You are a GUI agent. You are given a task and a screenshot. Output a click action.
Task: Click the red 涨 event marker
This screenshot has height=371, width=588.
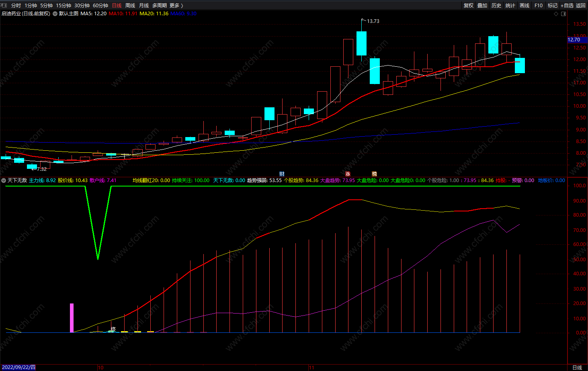(348, 174)
